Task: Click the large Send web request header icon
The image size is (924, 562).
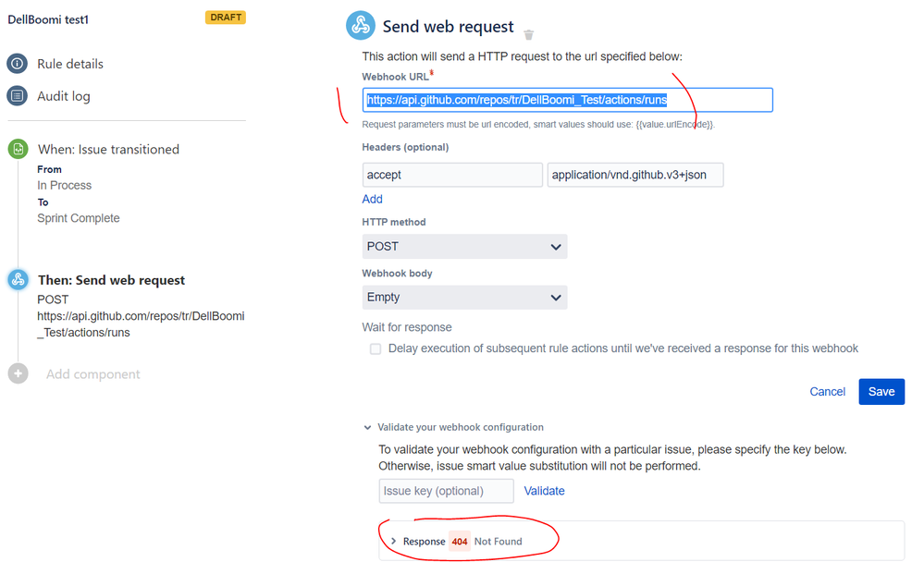Action: pyautogui.click(x=361, y=25)
